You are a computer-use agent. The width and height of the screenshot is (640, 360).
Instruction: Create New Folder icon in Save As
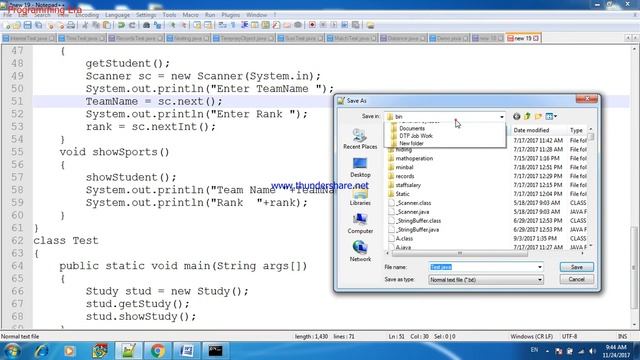[538, 116]
